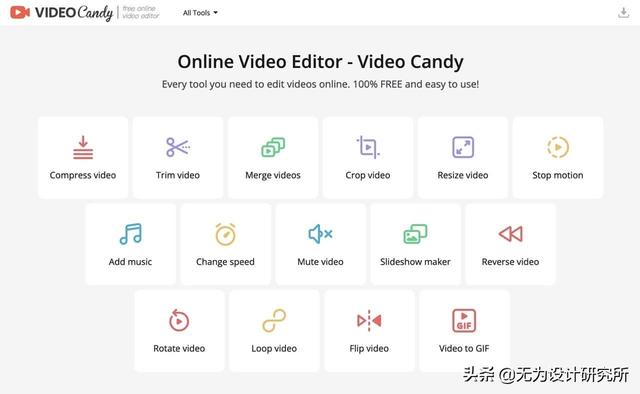Open the Merge videos label link

tap(273, 175)
